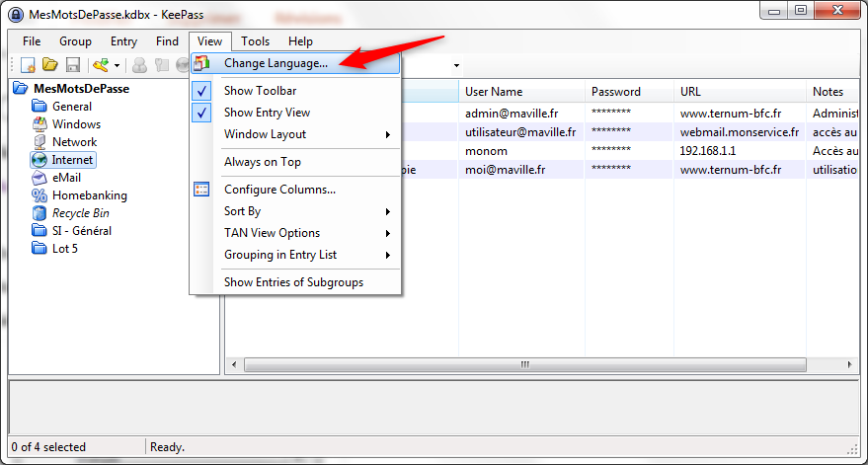868x465 pixels.
Task: Open the Tools menu
Action: (255, 41)
